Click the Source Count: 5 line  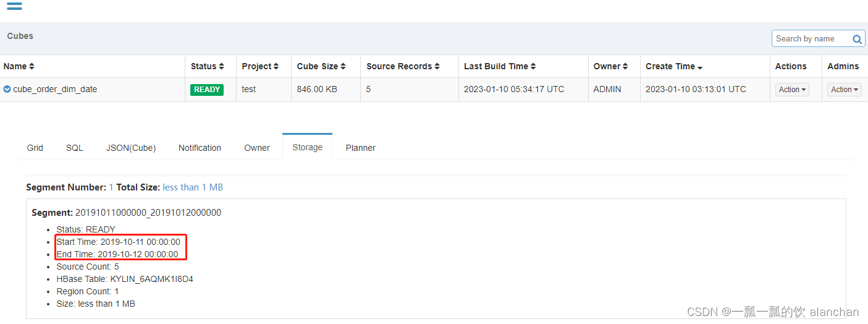[88, 266]
